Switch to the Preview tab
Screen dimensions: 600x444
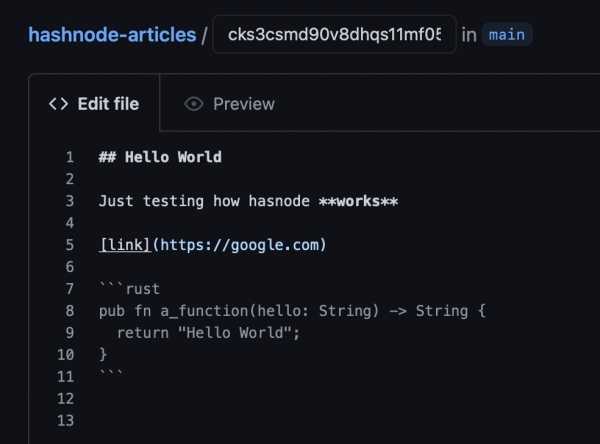click(x=230, y=104)
